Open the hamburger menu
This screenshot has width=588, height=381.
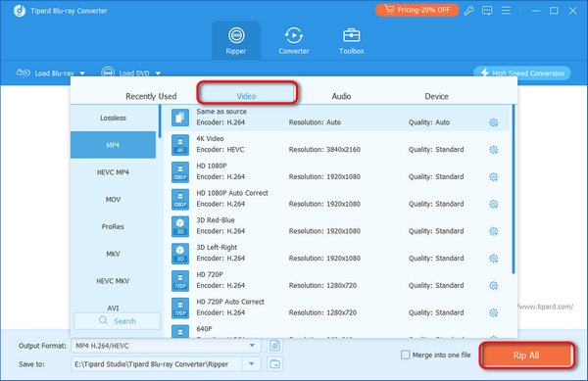[x=507, y=11]
